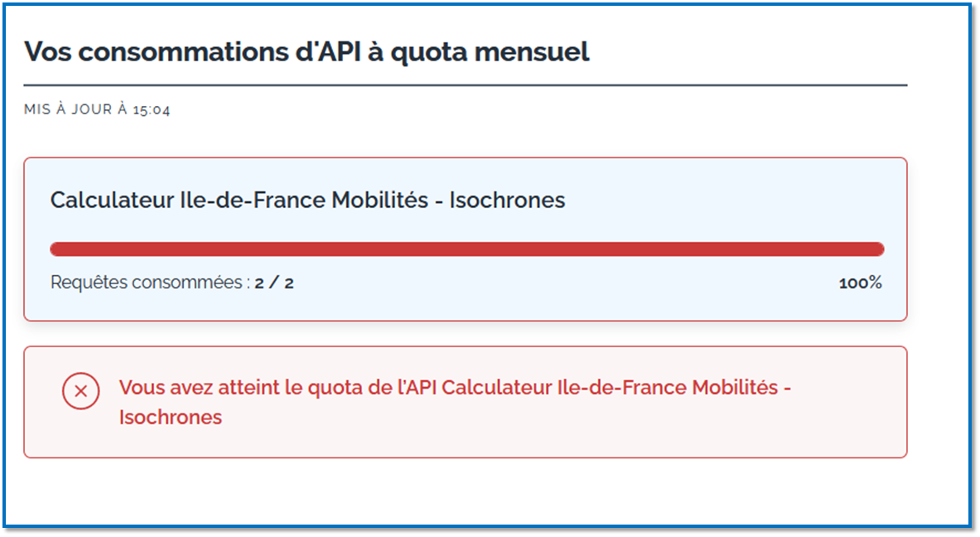980x537 pixels.
Task: Click the "MIS À JOUR À" update label
Action: point(75,109)
